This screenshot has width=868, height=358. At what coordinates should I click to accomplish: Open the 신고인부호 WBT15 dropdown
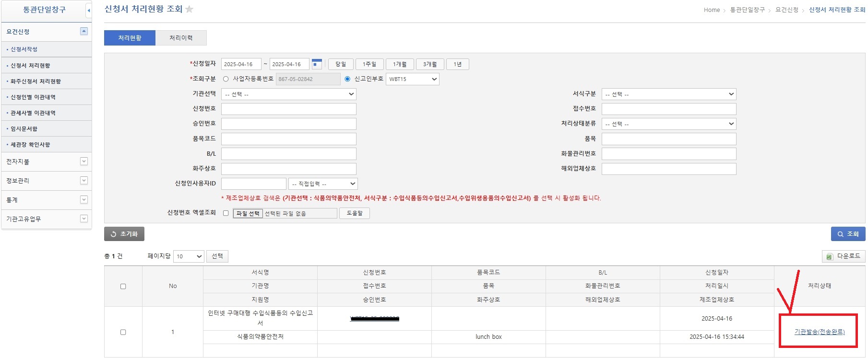[413, 79]
